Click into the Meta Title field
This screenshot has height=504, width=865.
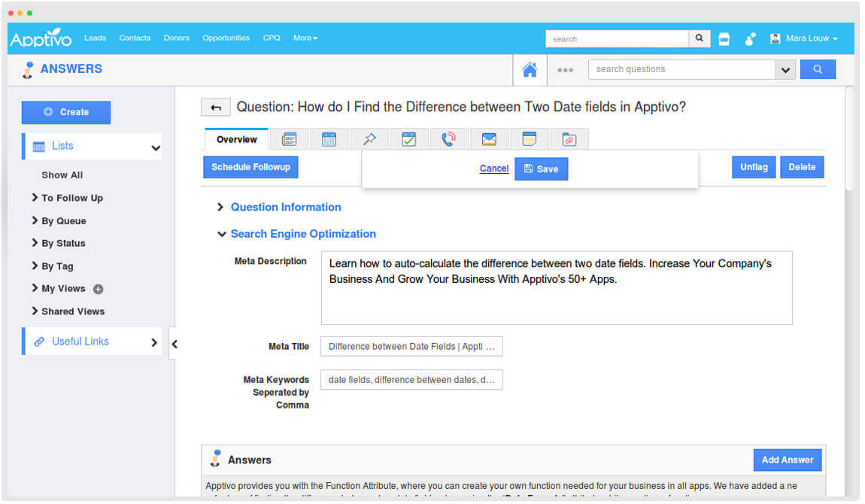click(411, 347)
